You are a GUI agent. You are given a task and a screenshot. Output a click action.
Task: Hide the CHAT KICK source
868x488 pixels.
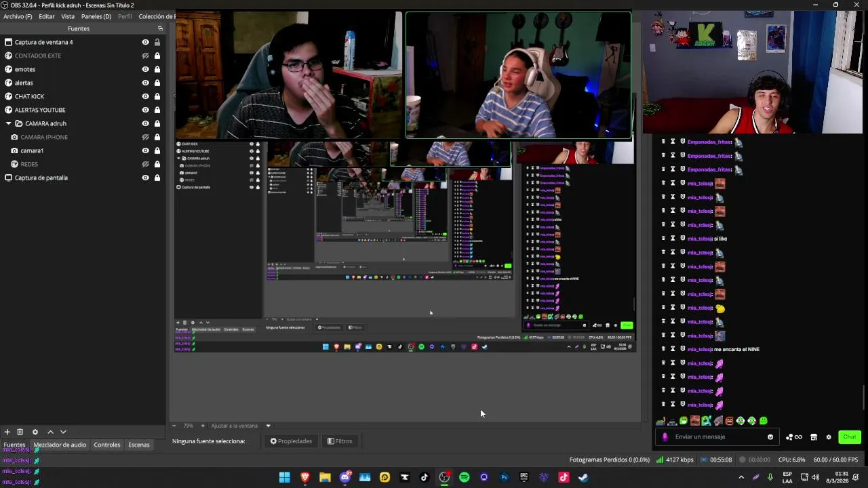pos(145,96)
